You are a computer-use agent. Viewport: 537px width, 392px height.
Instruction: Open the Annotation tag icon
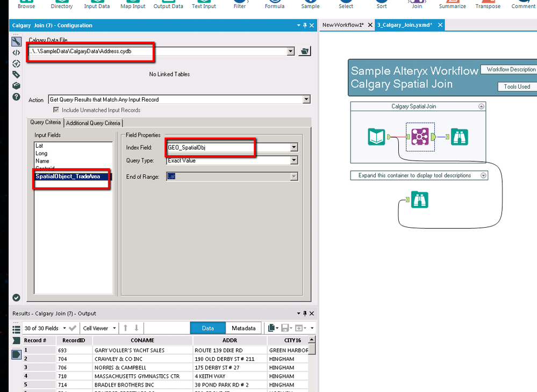(16, 75)
